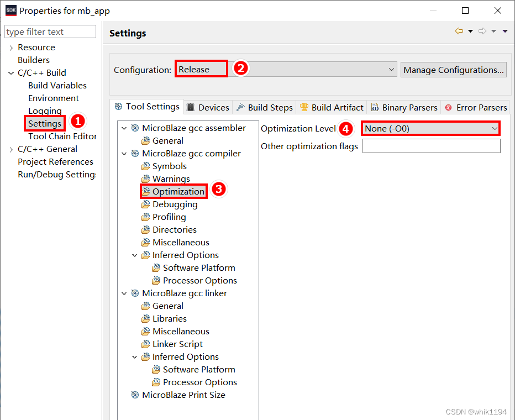This screenshot has height=420, width=515.
Task: Click the Directories option icon
Action: click(x=145, y=229)
